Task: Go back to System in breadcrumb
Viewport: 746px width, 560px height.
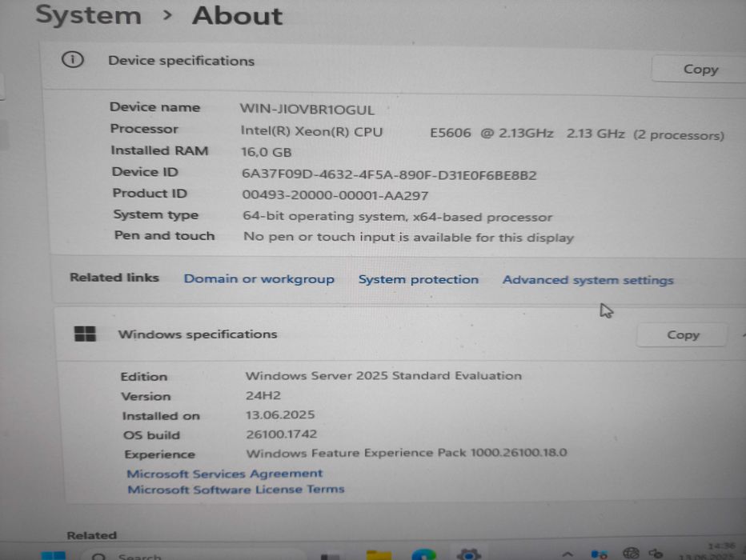Action: (89, 14)
